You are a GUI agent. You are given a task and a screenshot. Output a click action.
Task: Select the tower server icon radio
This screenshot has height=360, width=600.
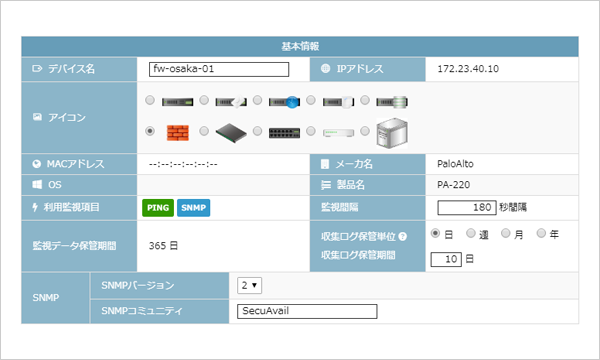365,131
